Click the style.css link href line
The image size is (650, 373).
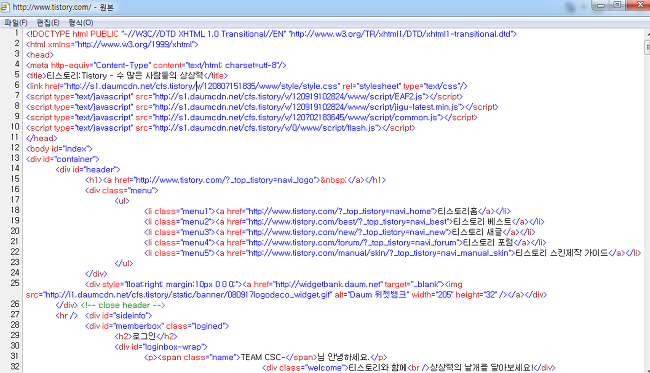tap(246, 86)
